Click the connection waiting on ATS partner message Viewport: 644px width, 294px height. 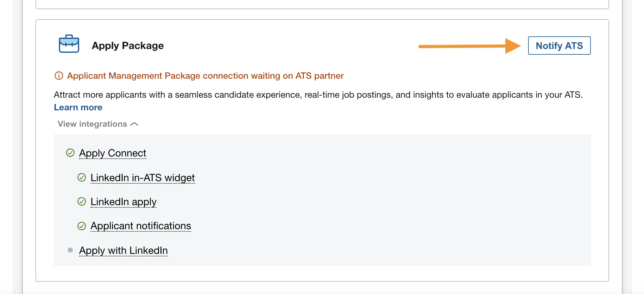tap(205, 76)
